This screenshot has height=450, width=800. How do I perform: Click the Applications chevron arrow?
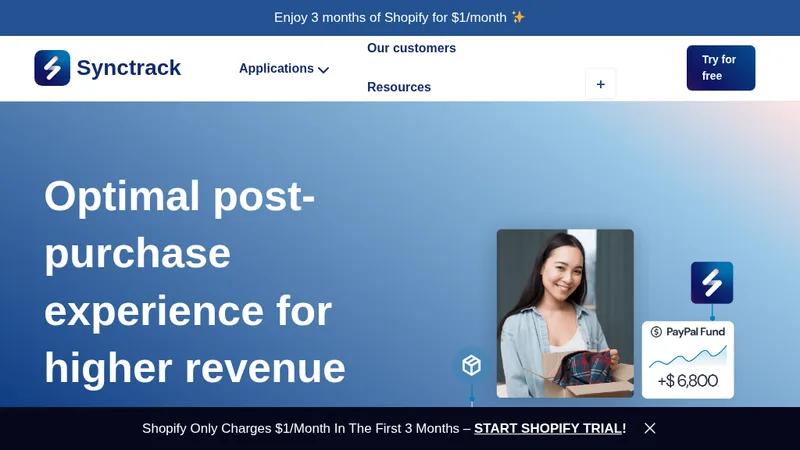click(323, 70)
